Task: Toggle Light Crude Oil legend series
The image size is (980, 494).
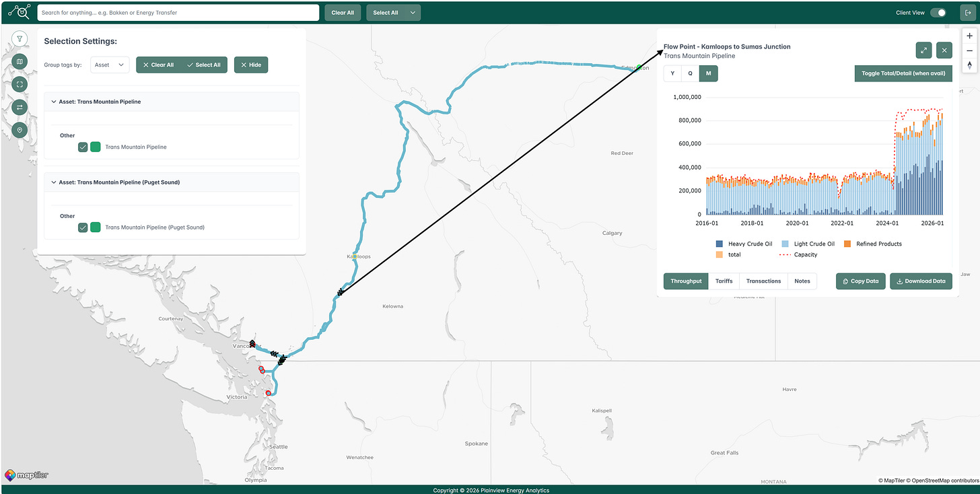Action: [x=808, y=244]
